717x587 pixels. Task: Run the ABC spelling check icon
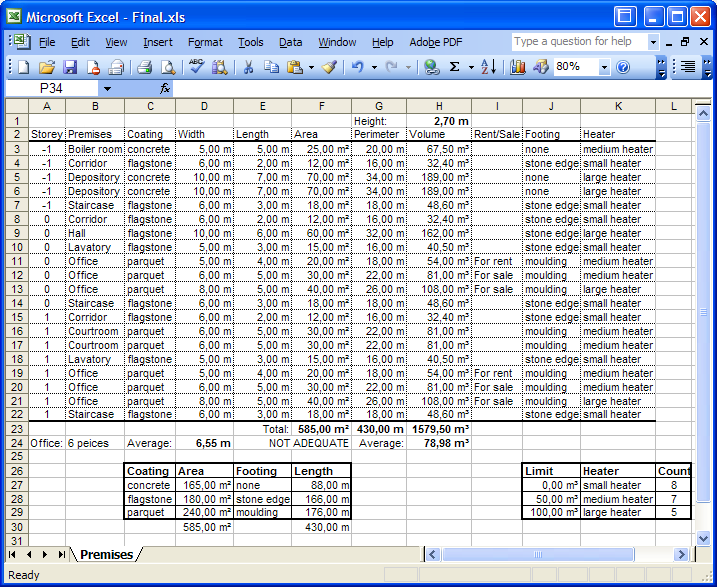196,68
